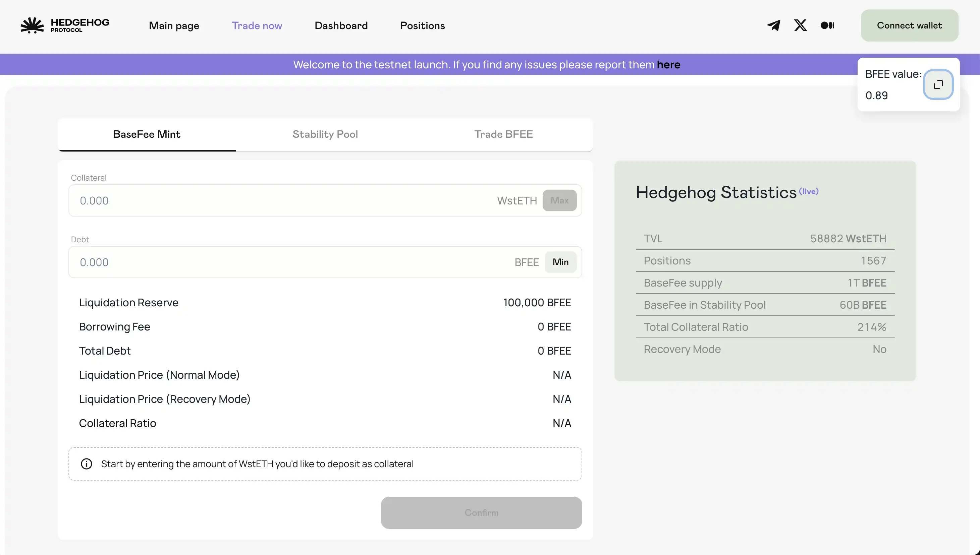980x555 pixels.
Task: Open the X (Twitter) icon link
Action: (x=800, y=25)
